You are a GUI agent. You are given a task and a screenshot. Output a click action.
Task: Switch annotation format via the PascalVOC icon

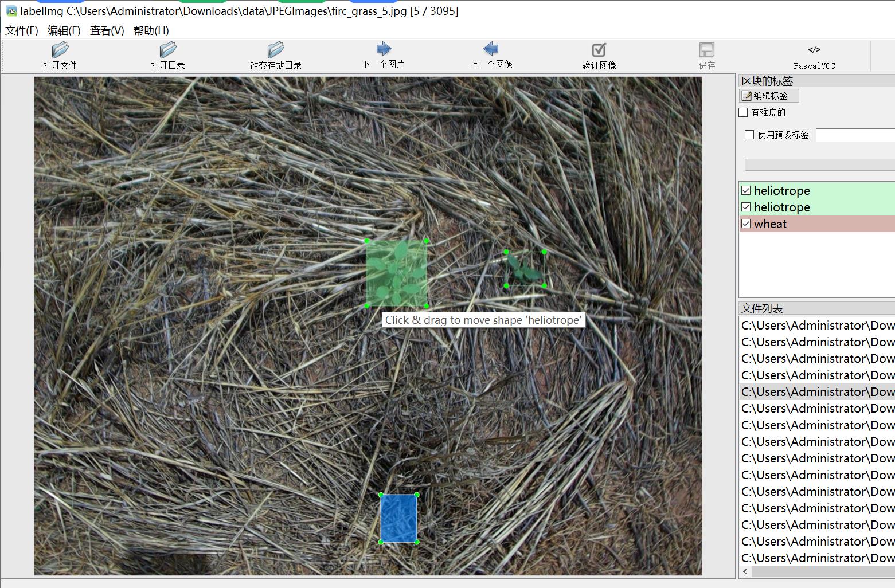click(x=814, y=50)
